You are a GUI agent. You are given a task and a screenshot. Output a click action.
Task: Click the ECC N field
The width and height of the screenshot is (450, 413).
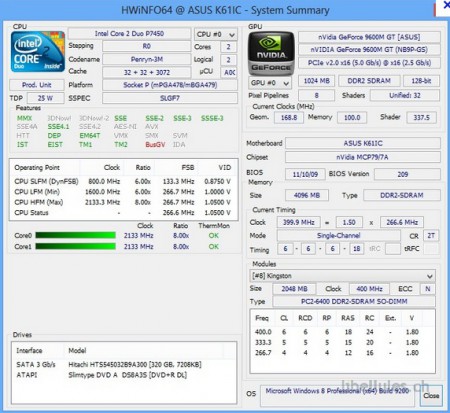click(x=428, y=289)
